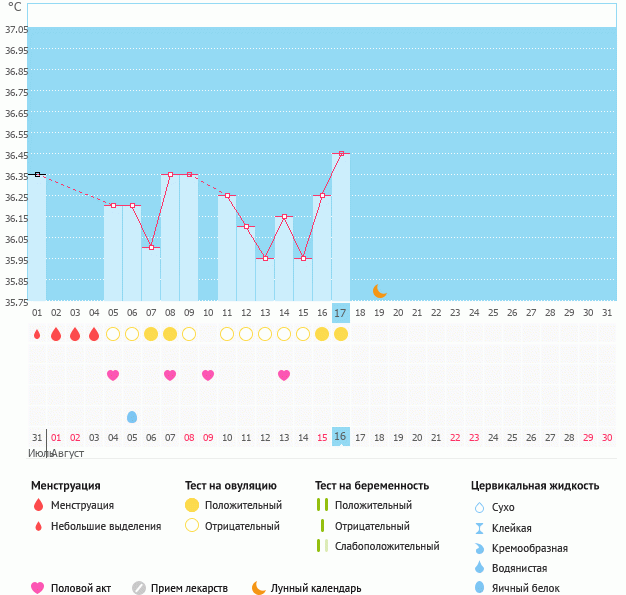Click the egg white fluid drop on day 06
The height and width of the screenshot is (595, 626).
pyautogui.click(x=132, y=416)
